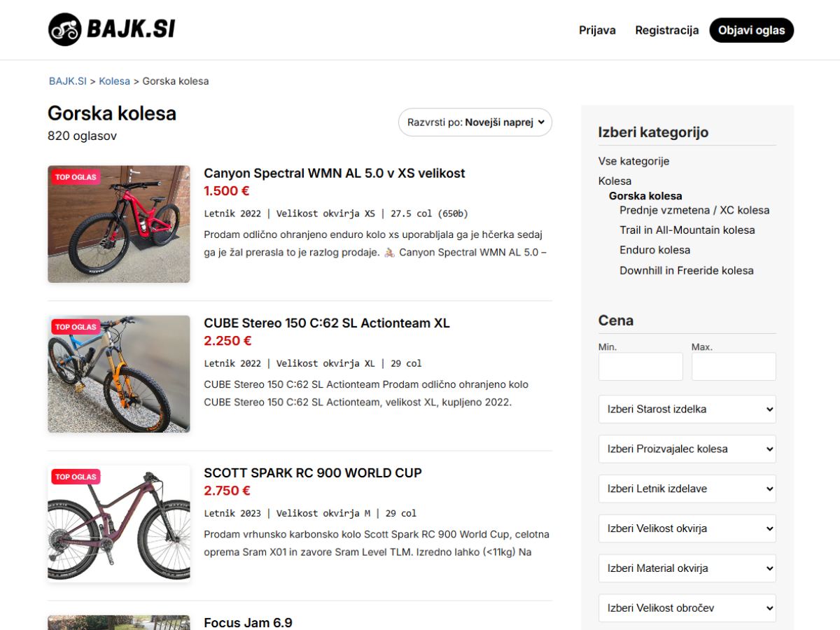This screenshot has height=630, width=840.
Task: Click TOP OGLAS badge on CUBE Stereo listing
Action: pos(76,327)
